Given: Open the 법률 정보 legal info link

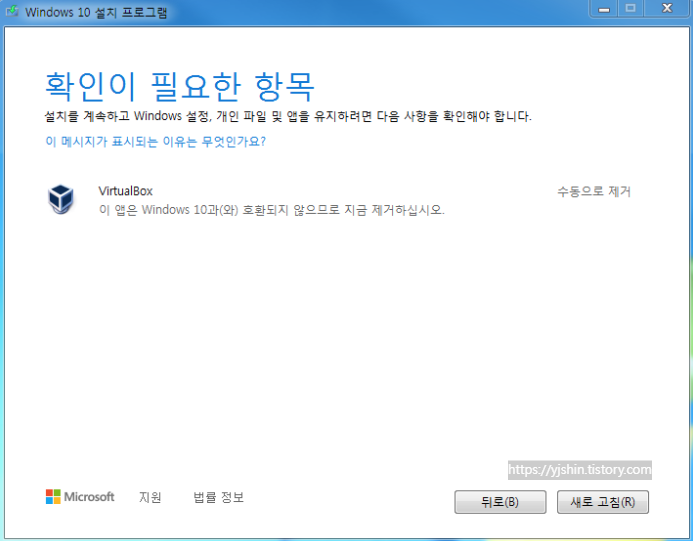Looking at the screenshot, I should [219, 497].
